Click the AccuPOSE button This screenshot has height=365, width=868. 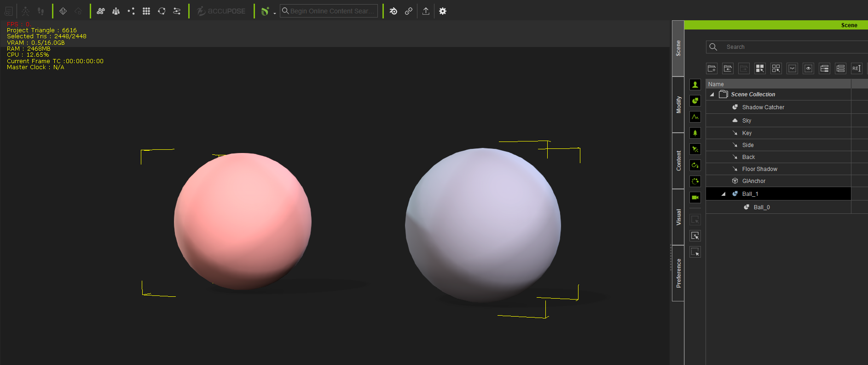coord(221,11)
